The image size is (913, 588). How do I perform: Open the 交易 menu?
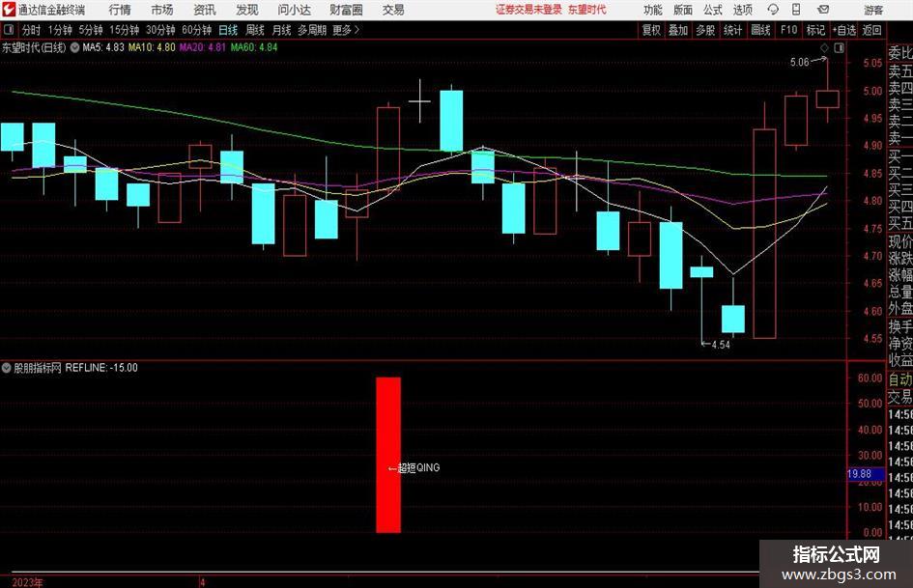point(393,10)
